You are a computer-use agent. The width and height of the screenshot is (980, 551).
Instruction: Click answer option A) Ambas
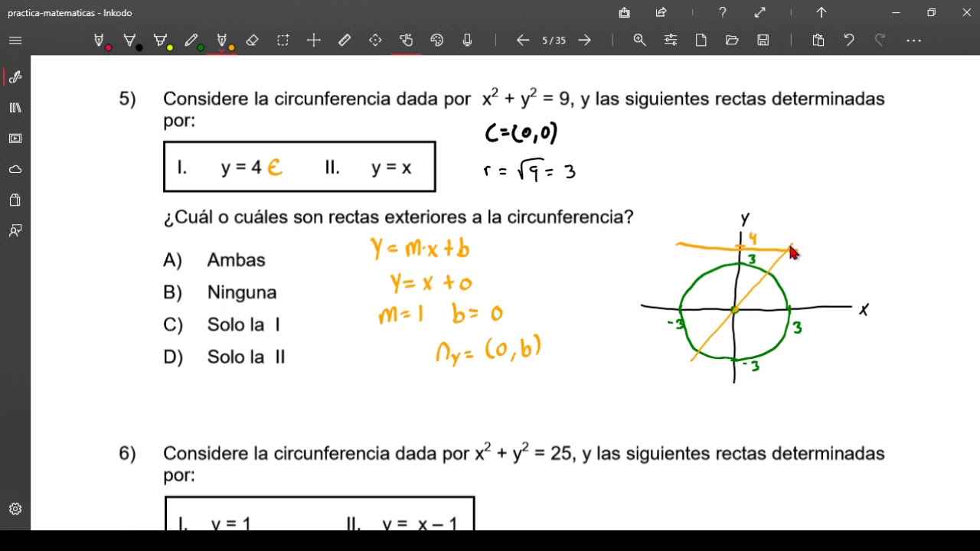click(x=214, y=260)
